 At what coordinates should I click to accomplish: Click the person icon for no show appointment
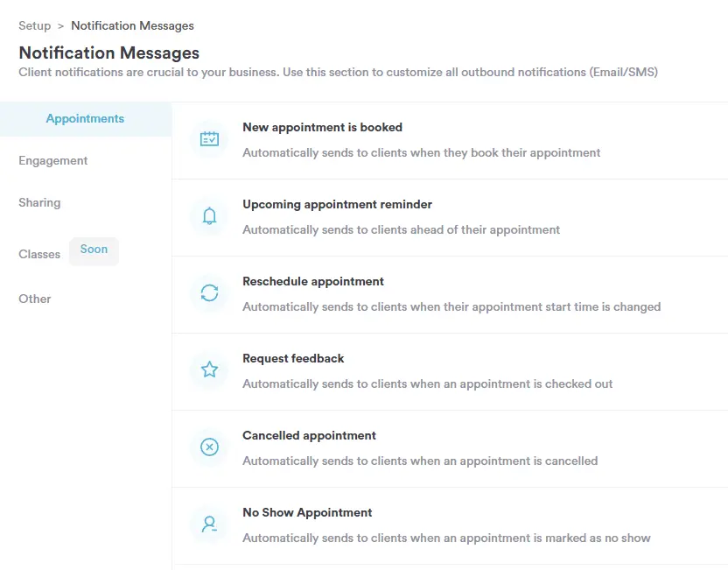[208, 524]
